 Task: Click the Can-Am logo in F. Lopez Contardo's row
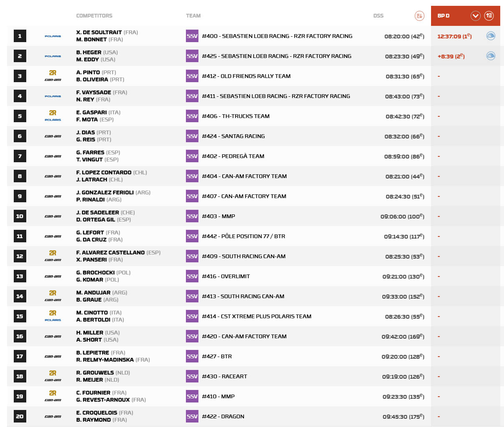[53, 176]
